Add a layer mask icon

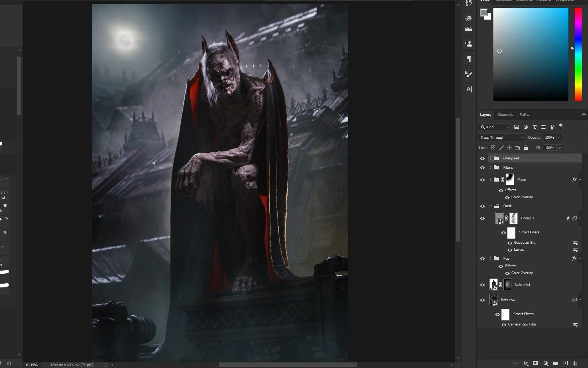(x=535, y=363)
